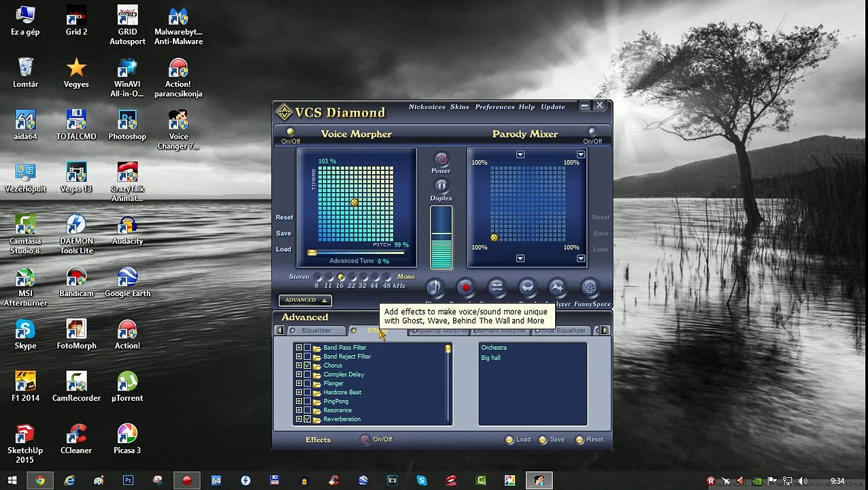
Task: Click Voice Morpher Load button
Action: tap(284, 249)
